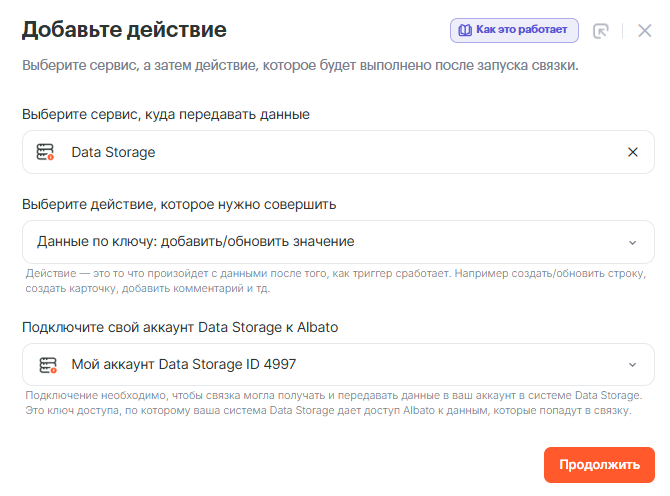Screen dimensions: 670x496
Task: Click Data Storage icon in account field
Action: pos(46,365)
